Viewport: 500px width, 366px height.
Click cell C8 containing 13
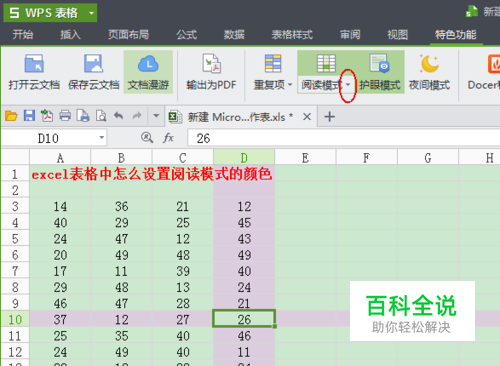pyautogui.click(x=183, y=287)
